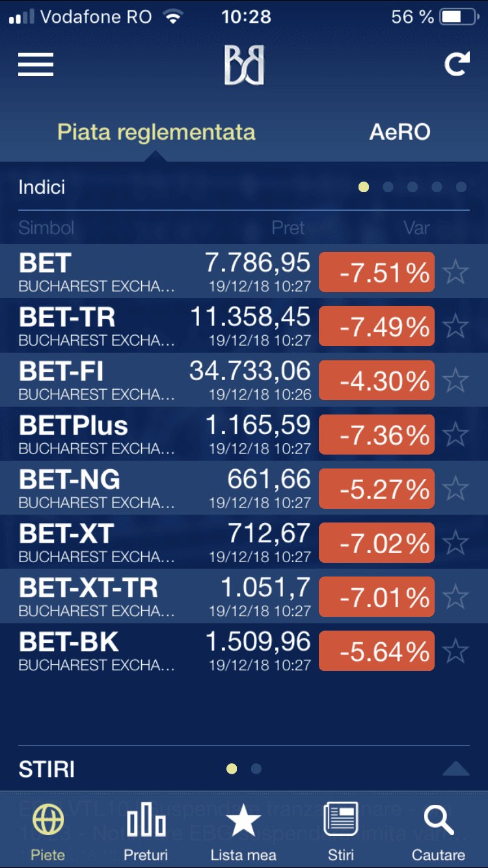488x868 pixels.
Task: Select second page dot in Indici
Action: (388, 187)
